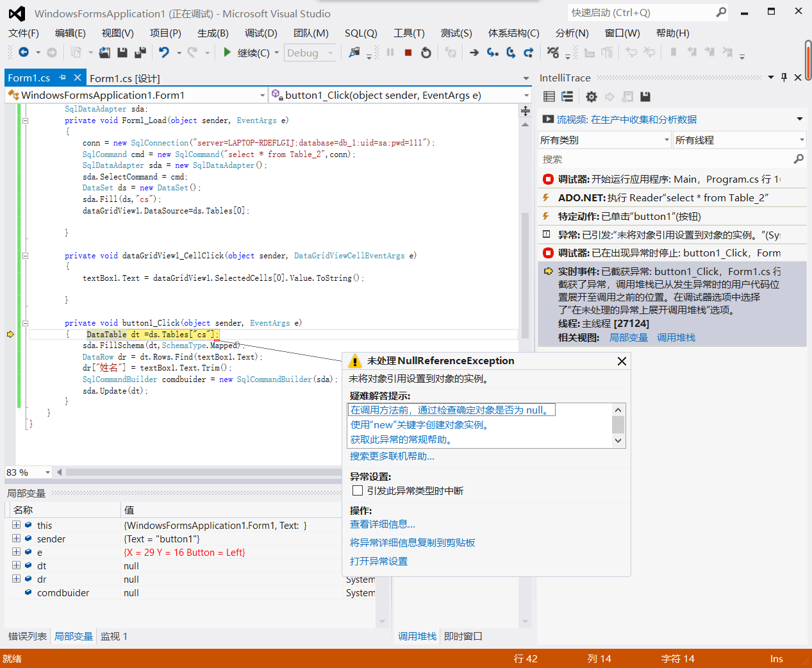Save the IntelliTrace session with floppy icon
This screenshot has height=668, width=812.
[645, 96]
